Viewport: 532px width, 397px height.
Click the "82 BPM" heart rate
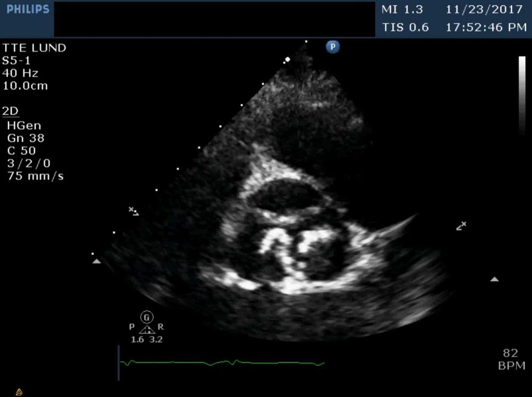[x=512, y=359]
